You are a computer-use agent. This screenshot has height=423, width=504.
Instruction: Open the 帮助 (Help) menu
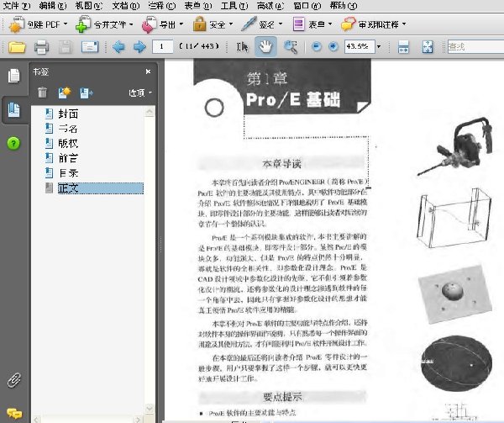point(344,6)
